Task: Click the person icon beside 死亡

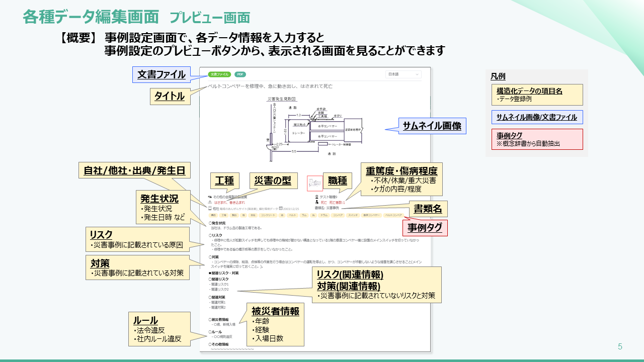Action: [x=316, y=203]
